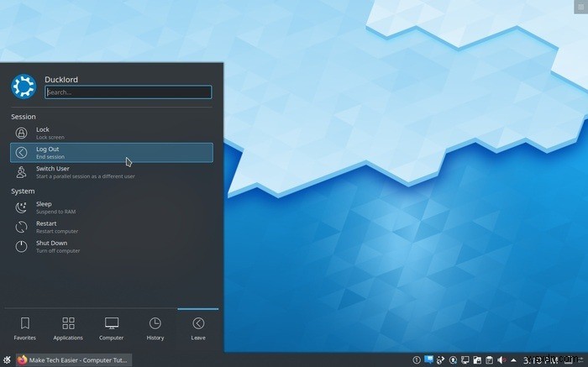The height and width of the screenshot is (367, 588).
Task: Show the History tab
Action: [x=155, y=328]
